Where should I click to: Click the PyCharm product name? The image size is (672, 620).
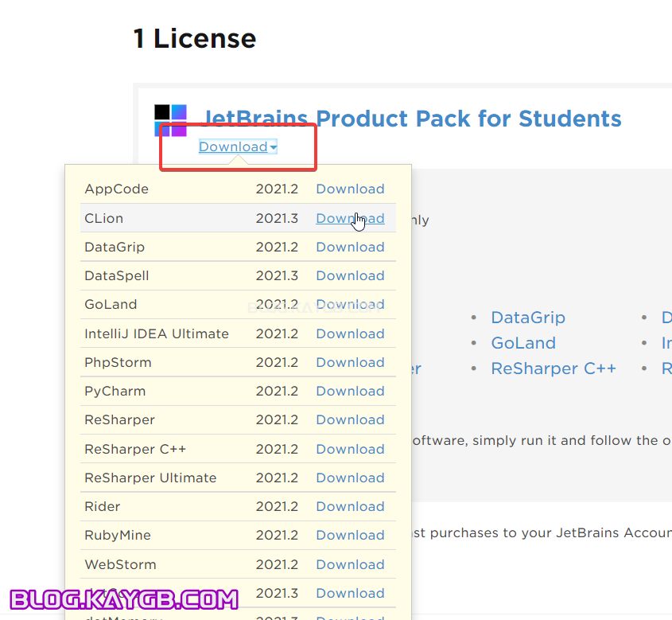tap(115, 392)
